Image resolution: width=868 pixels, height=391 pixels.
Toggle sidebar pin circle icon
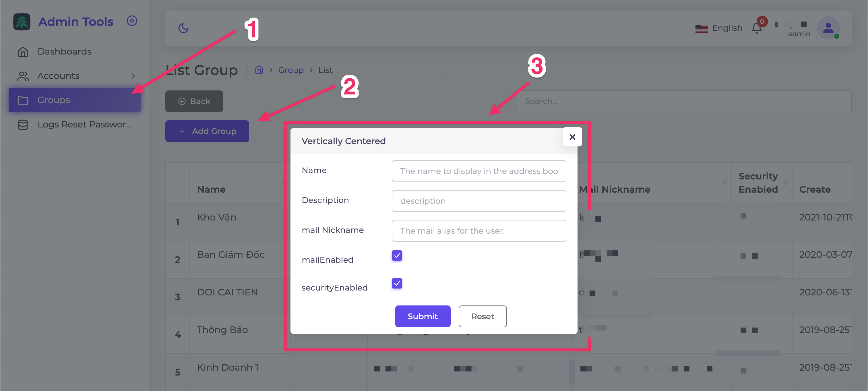click(132, 21)
